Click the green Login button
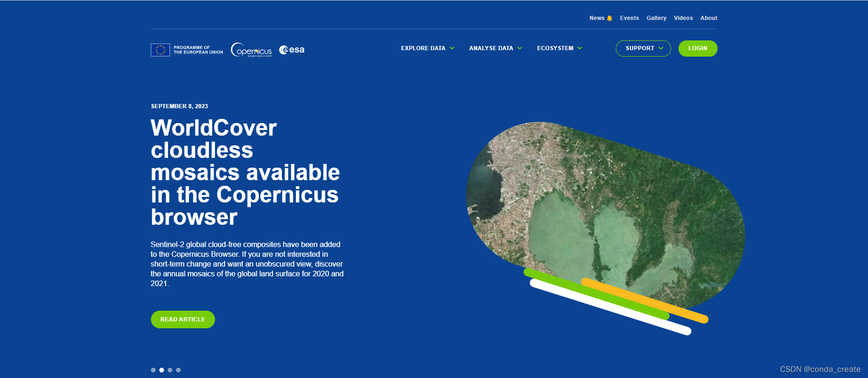 (698, 48)
